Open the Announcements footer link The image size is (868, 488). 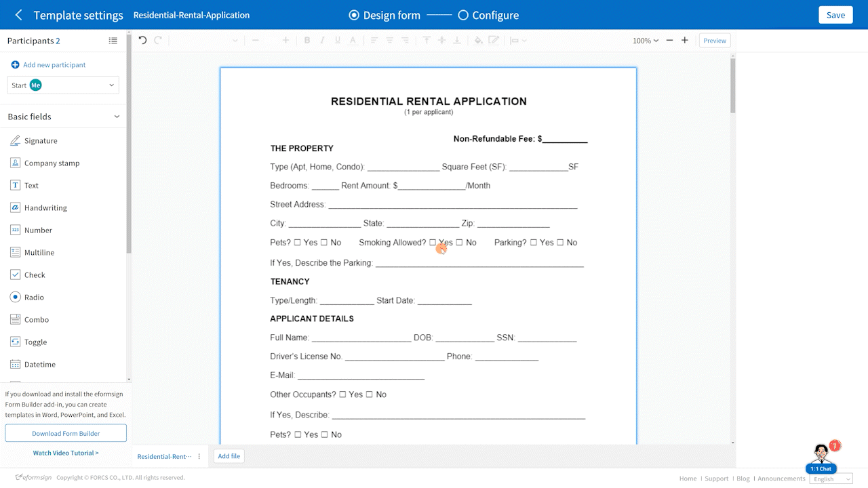click(781, 479)
